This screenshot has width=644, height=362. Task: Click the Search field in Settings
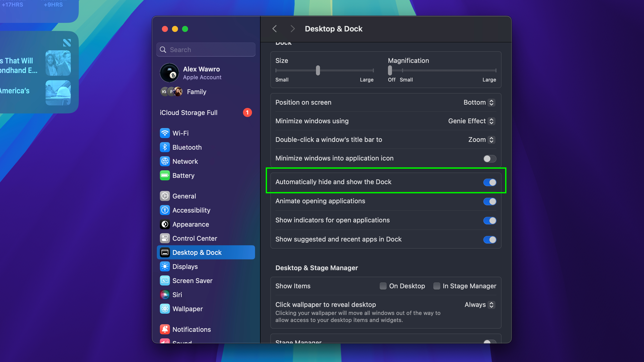click(206, 50)
